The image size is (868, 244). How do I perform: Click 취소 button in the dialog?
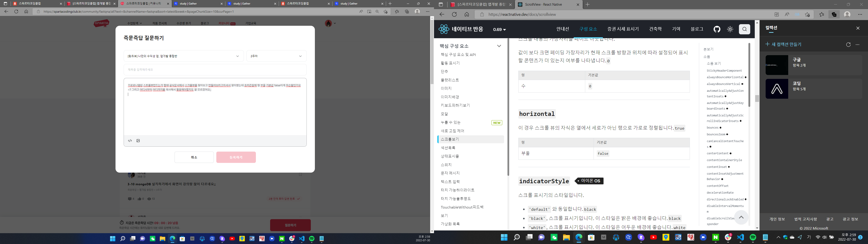click(x=194, y=157)
